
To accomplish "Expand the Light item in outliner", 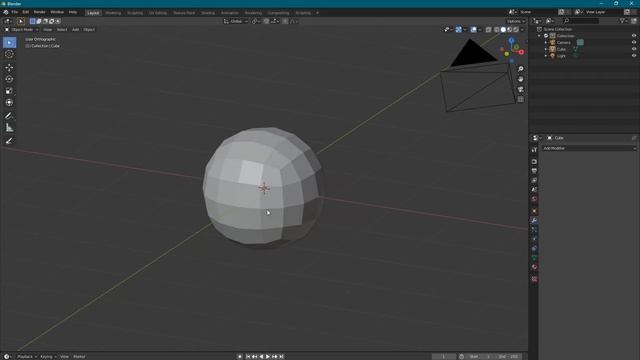I will pos(546,56).
